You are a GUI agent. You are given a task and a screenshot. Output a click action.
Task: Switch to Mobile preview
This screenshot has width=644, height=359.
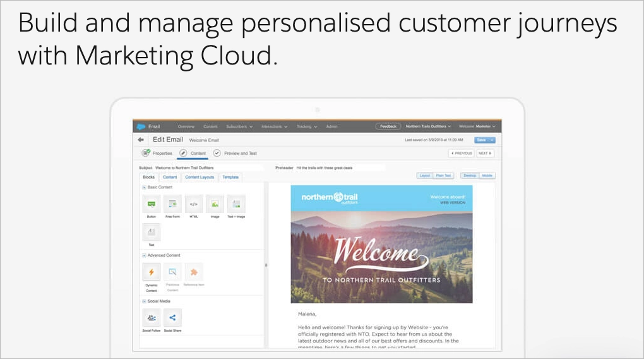tap(487, 176)
